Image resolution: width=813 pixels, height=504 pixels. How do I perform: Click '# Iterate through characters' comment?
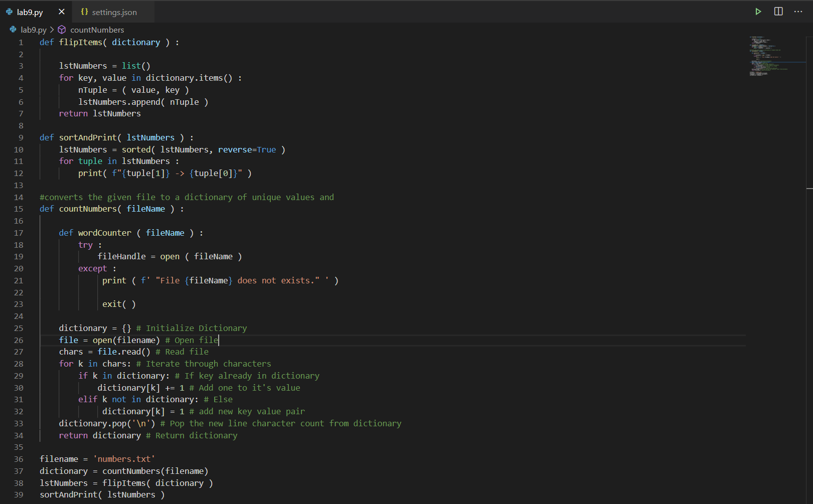(204, 364)
